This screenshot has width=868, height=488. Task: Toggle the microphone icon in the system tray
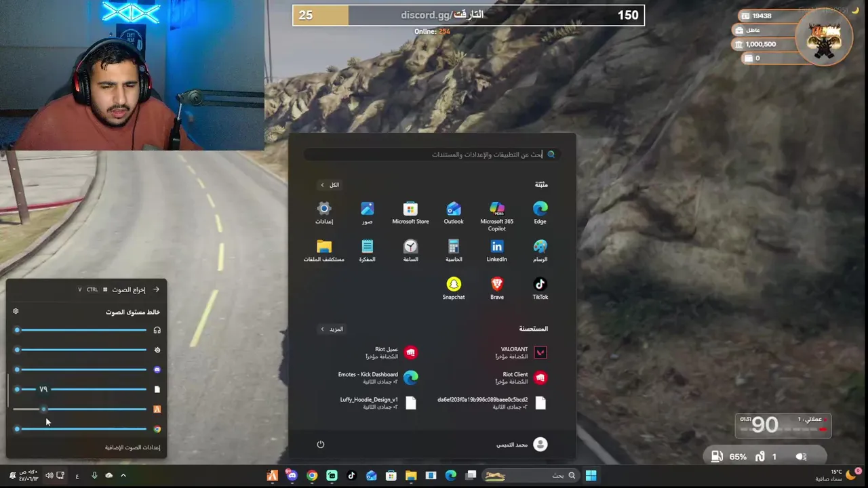click(94, 476)
